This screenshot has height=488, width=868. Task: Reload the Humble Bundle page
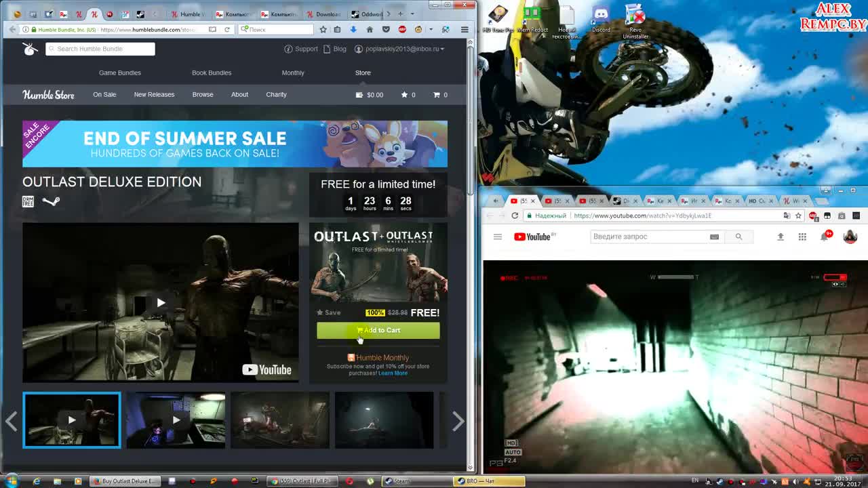tap(227, 29)
